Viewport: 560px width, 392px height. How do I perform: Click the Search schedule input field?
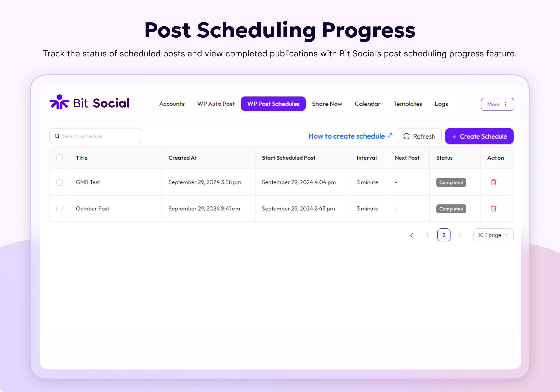[95, 136]
